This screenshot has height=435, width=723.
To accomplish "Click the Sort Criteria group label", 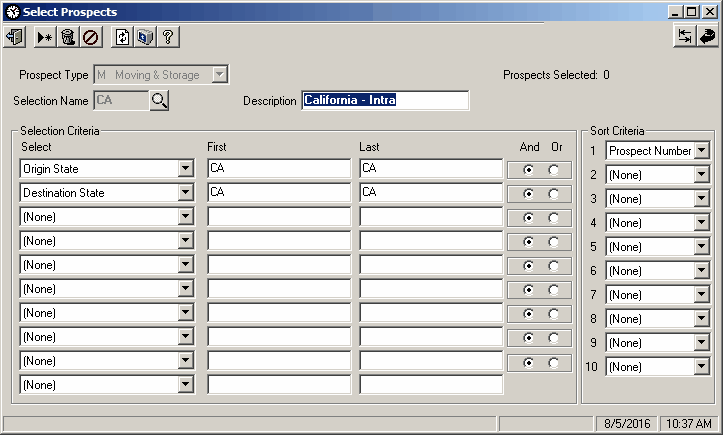I will (617, 131).
